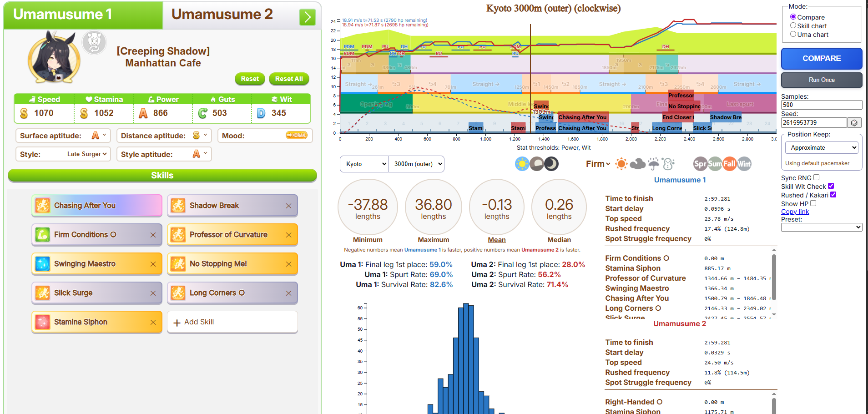Click the Seed input field

(814, 123)
